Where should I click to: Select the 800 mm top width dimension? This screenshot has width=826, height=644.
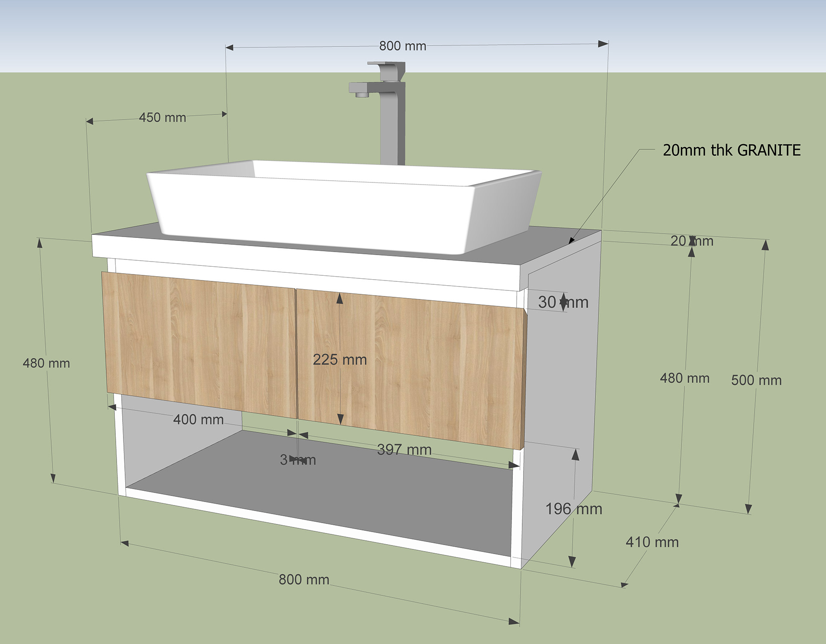402,45
